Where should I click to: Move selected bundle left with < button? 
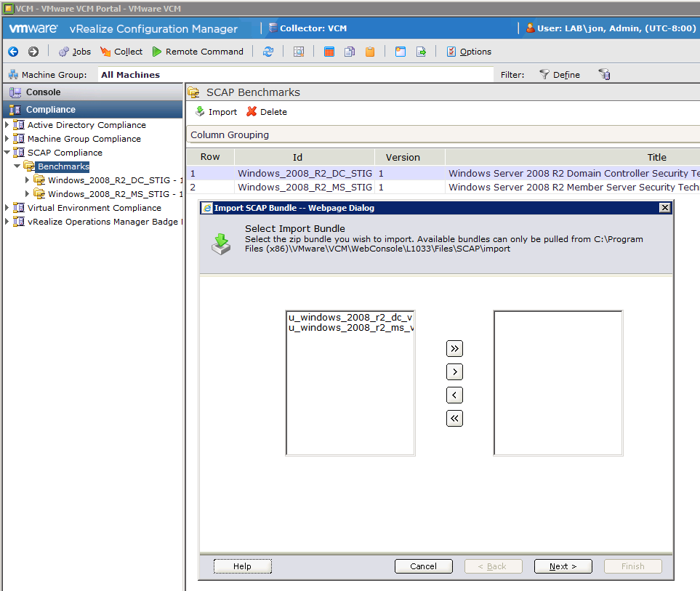454,395
